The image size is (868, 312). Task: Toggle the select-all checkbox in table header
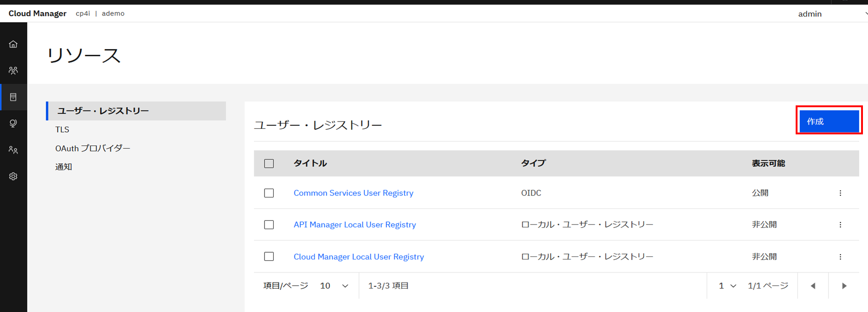coord(269,163)
